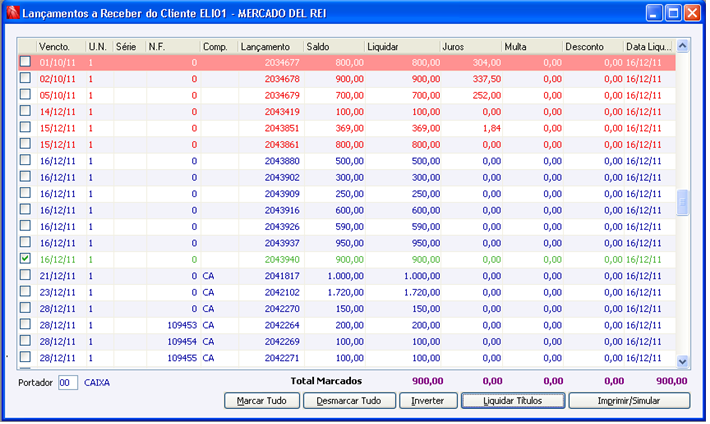This screenshot has width=710, height=424.
Task: Click scrollbar down arrow of the list
Action: (682, 361)
